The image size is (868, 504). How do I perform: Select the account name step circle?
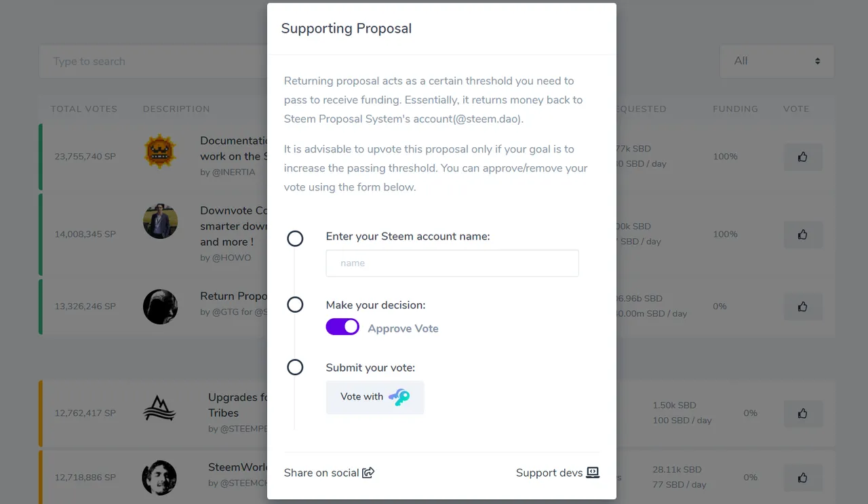pos(295,239)
